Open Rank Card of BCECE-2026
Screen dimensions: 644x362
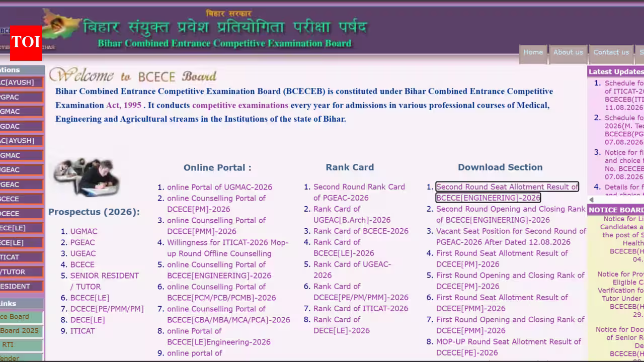(361, 231)
